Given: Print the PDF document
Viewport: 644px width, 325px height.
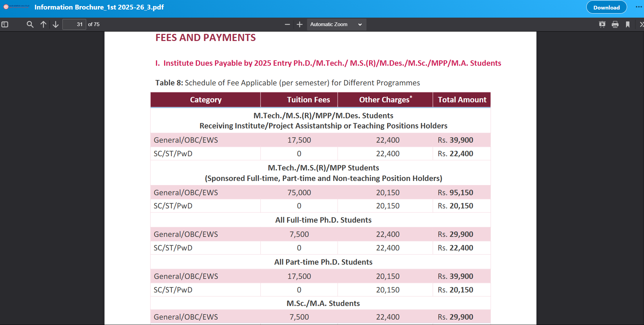Looking at the screenshot, I should 615,24.
